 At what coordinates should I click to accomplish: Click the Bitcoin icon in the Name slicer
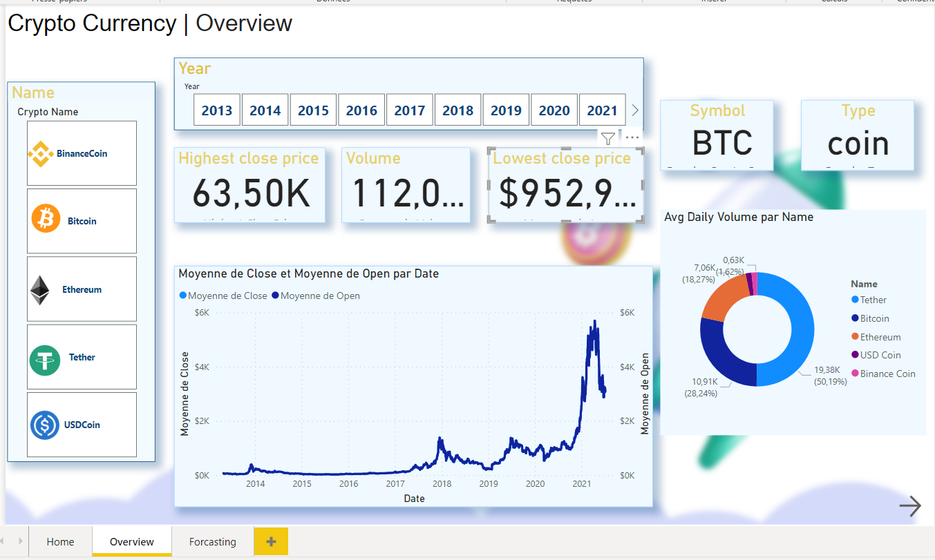pyautogui.click(x=45, y=217)
